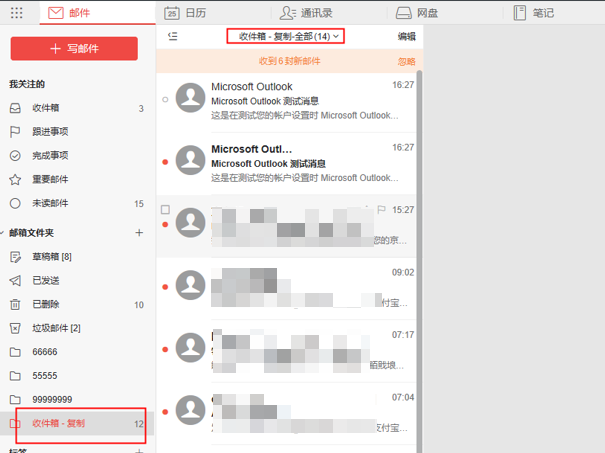Add a mail folder via 邮箱文件夹 plus icon

coord(139,232)
